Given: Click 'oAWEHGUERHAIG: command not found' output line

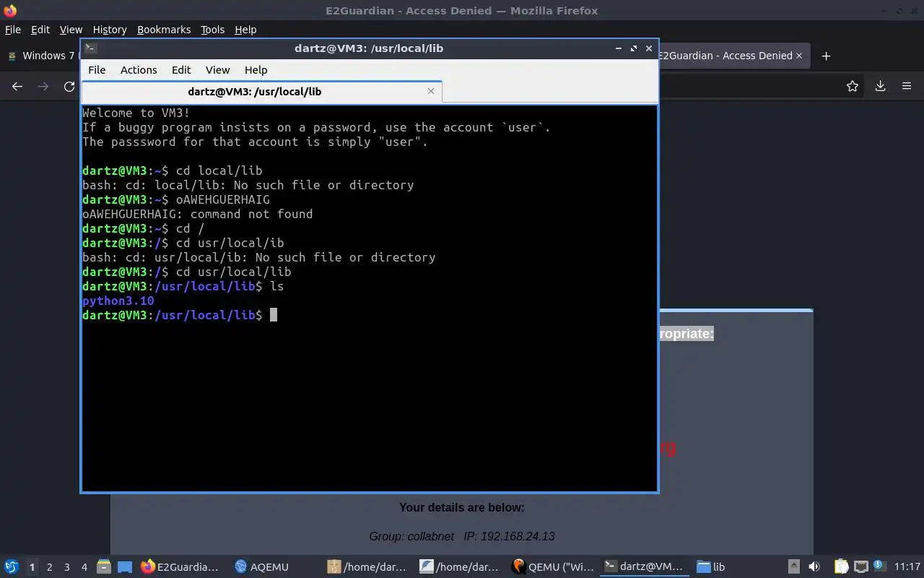Looking at the screenshot, I should [198, 214].
